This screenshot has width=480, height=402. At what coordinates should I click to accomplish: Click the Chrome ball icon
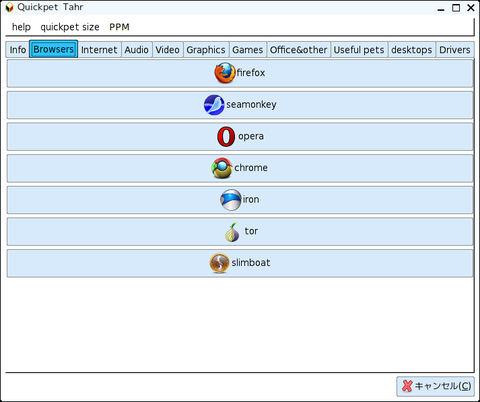pos(222,168)
